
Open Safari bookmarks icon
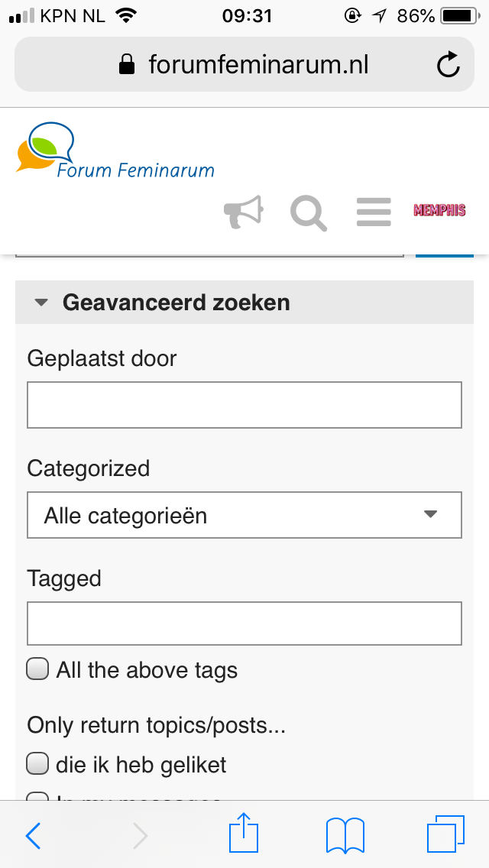(345, 835)
